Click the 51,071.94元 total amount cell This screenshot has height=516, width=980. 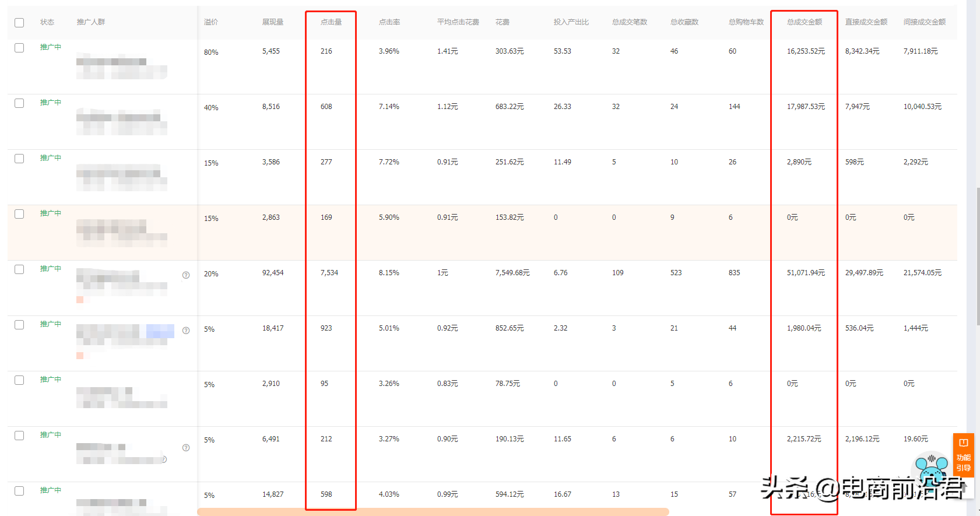pos(806,273)
